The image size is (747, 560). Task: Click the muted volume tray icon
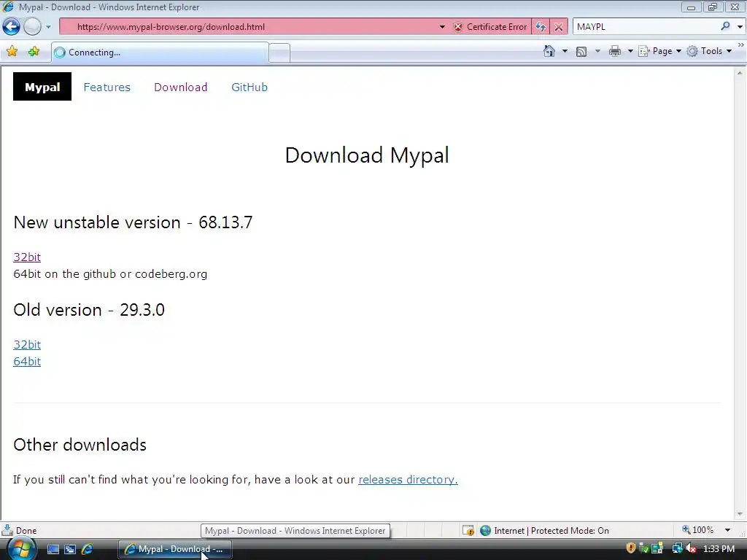(690, 548)
